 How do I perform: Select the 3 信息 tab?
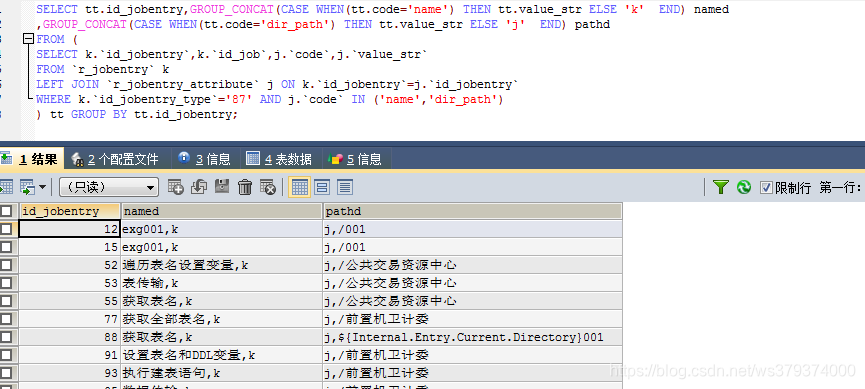205,159
